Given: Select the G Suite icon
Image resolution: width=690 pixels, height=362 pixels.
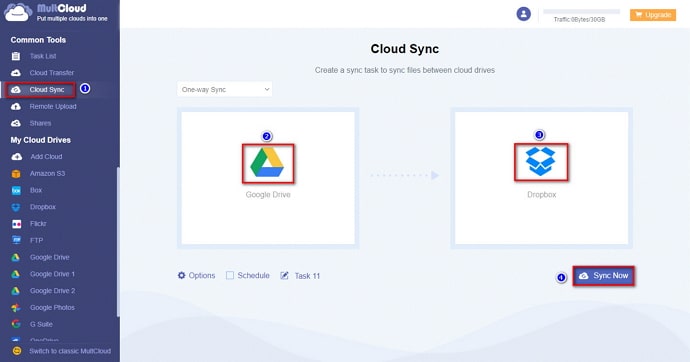Looking at the screenshot, I should (x=16, y=324).
